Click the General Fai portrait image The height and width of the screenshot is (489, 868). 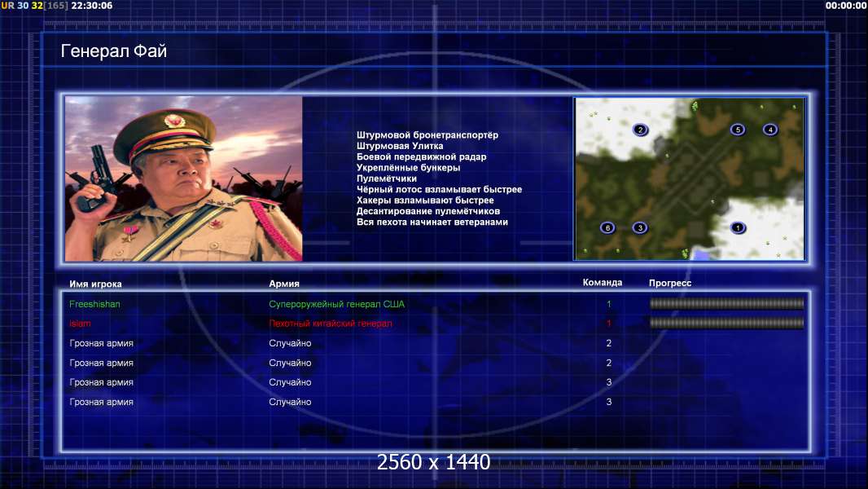(184, 178)
